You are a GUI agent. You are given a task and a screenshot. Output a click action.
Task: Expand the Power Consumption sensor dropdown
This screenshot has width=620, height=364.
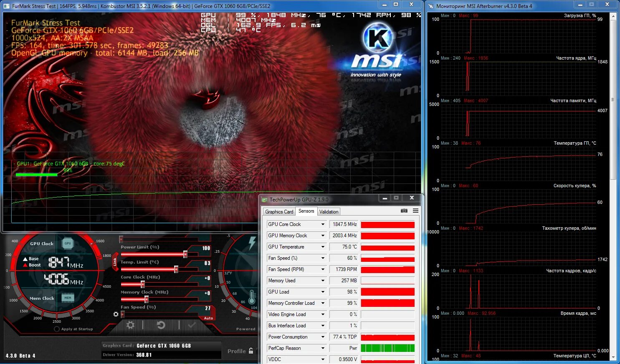(x=323, y=337)
